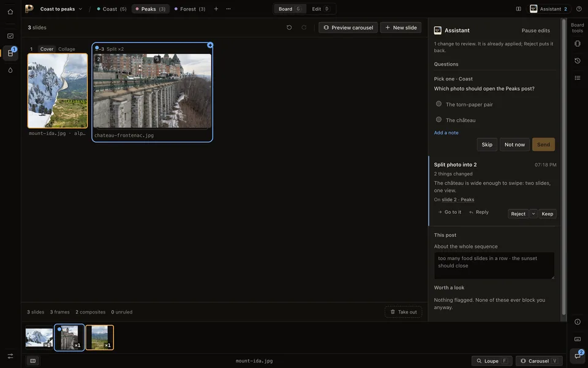This screenshot has width=588, height=368.
Task: Click the checklist icon in the left sidebar
Action: 10,36
